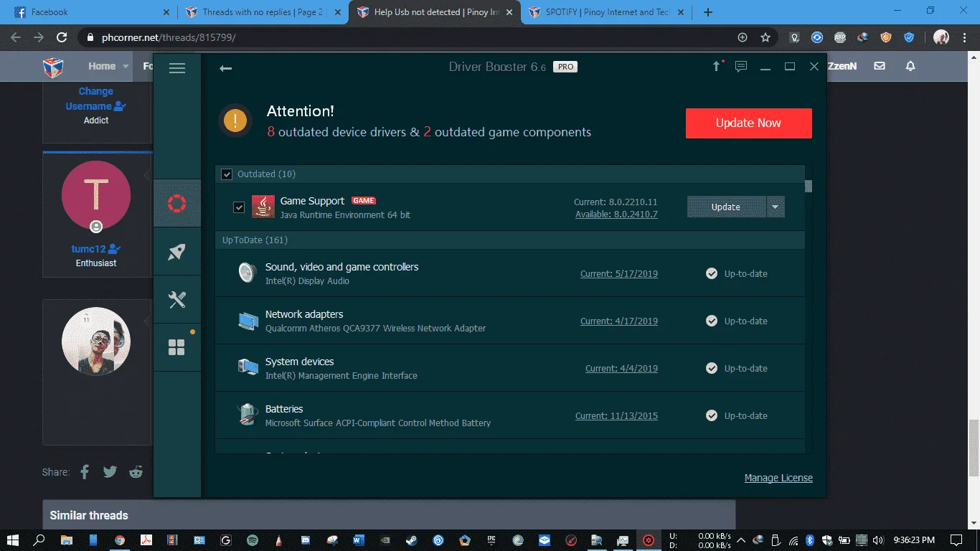Click Current: 4/17/2019 link
Viewport: 980px width, 551px height.
(619, 321)
